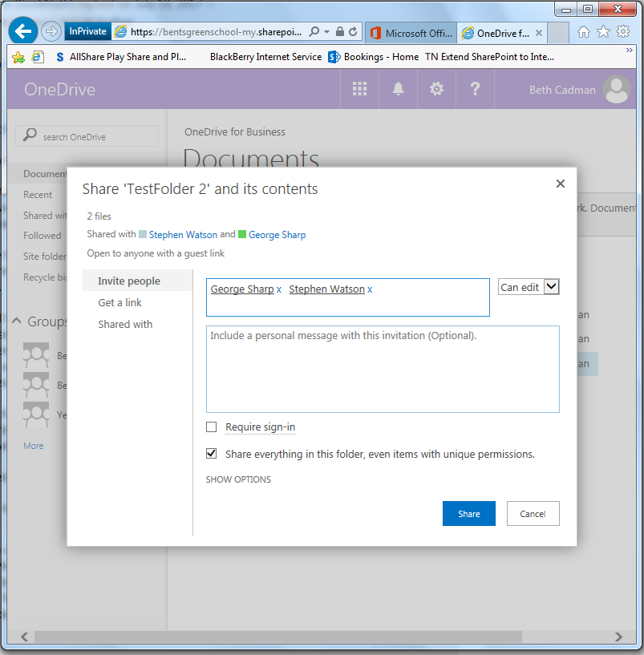The image size is (644, 655).
Task: Open BlackBerry Internet Service favorite
Action: (x=265, y=57)
